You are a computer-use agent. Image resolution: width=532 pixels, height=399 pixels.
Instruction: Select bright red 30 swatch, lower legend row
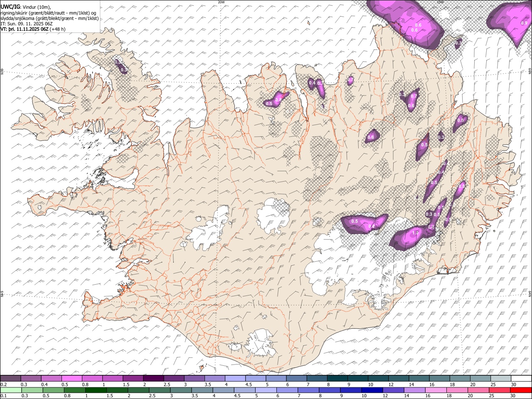[521, 390]
